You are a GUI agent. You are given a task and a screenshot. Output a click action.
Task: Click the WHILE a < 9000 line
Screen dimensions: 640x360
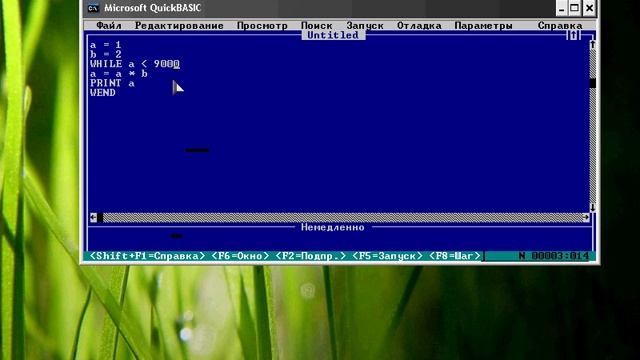point(135,64)
